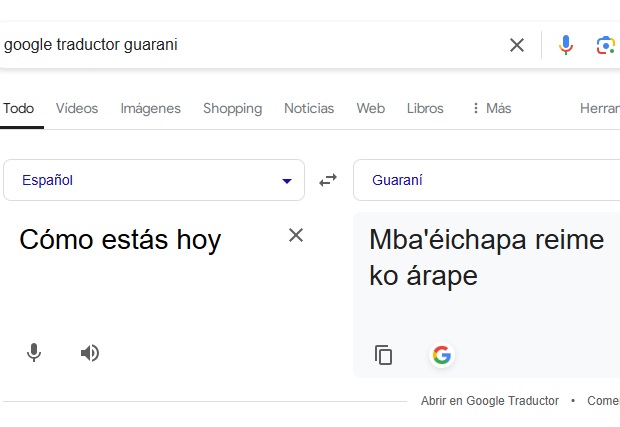
Task: Open the Shopping results tab
Action: pos(232,108)
